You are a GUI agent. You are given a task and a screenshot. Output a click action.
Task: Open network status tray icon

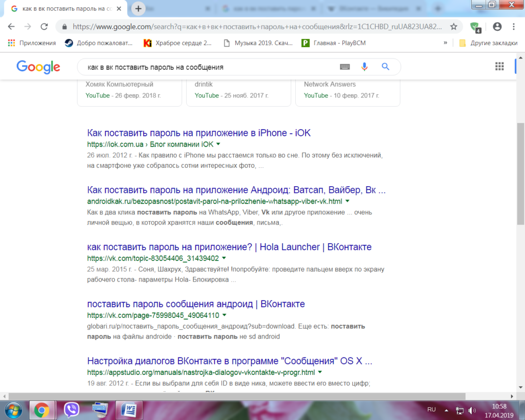pos(460,410)
